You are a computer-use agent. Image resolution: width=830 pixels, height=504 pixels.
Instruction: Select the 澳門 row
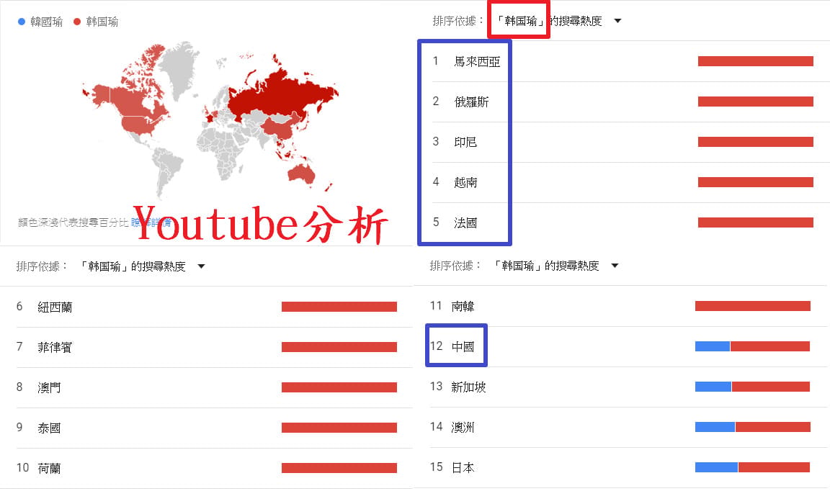pos(215,387)
